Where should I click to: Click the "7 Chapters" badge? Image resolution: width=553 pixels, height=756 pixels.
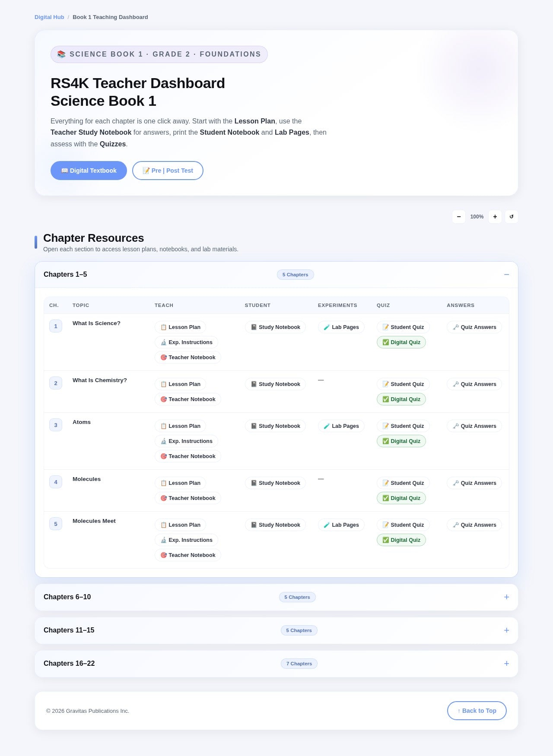pyautogui.click(x=299, y=664)
